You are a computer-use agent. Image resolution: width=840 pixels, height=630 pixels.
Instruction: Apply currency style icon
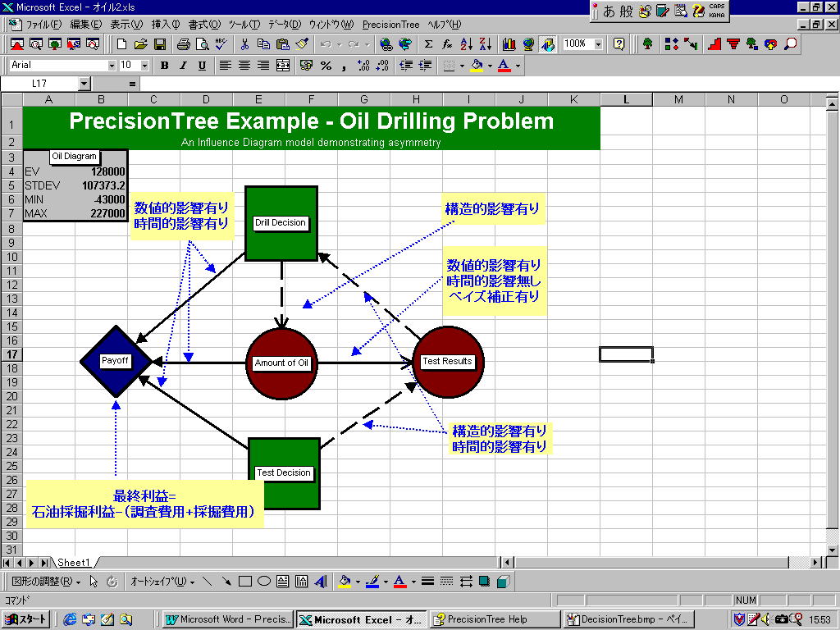pos(307,66)
